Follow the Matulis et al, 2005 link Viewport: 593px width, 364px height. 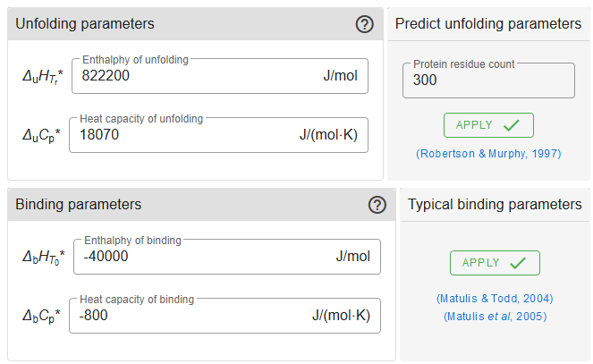point(495,316)
